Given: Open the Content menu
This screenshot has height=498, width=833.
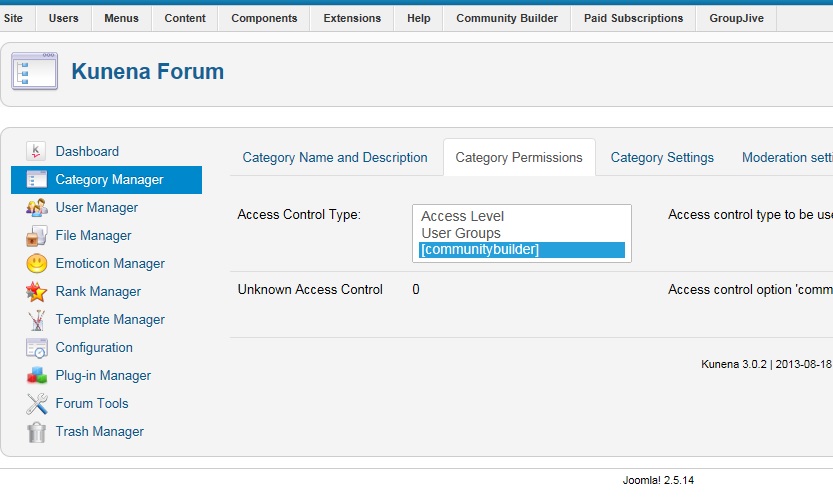Looking at the screenshot, I should [185, 18].
